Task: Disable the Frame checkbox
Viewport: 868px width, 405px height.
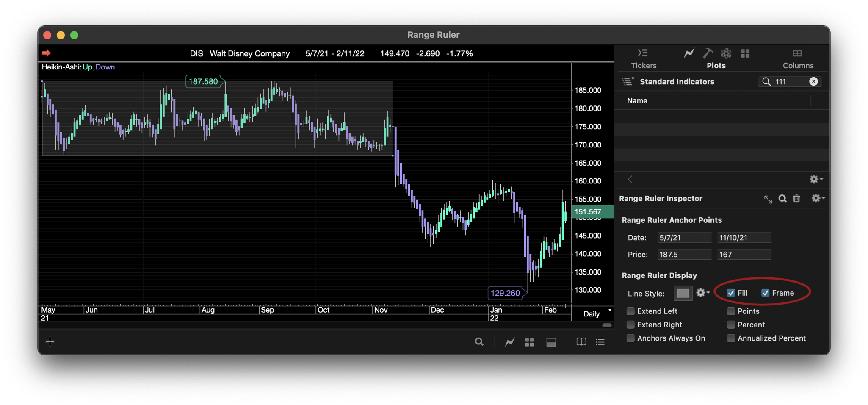Action: tap(765, 293)
